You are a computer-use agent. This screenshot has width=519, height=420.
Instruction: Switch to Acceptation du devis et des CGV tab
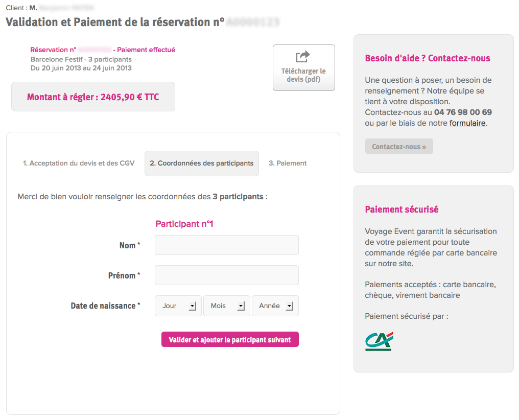coord(79,163)
